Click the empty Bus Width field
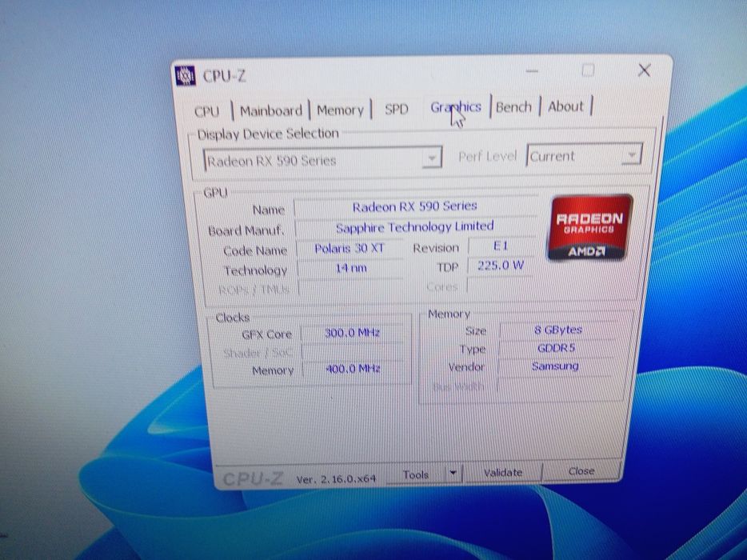 pyautogui.click(x=554, y=385)
